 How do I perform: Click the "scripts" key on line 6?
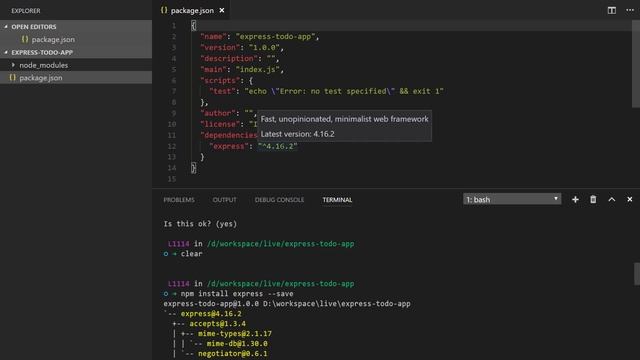(220, 80)
